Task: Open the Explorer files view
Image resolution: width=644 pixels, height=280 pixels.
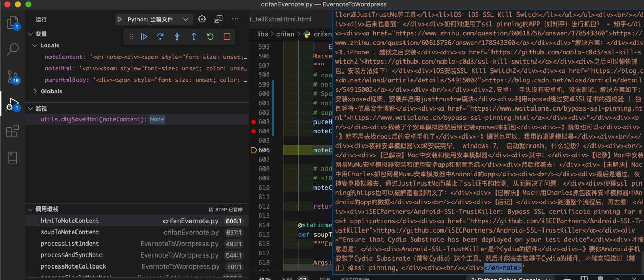Action: click(12, 23)
